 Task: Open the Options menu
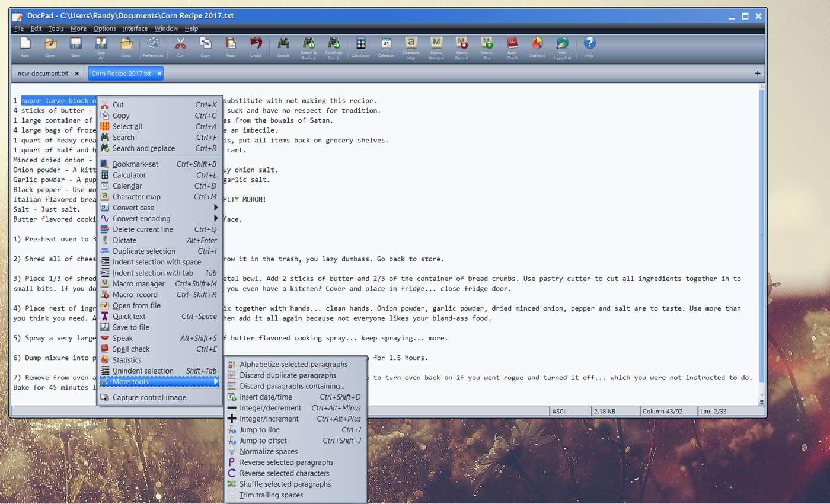pyautogui.click(x=105, y=28)
